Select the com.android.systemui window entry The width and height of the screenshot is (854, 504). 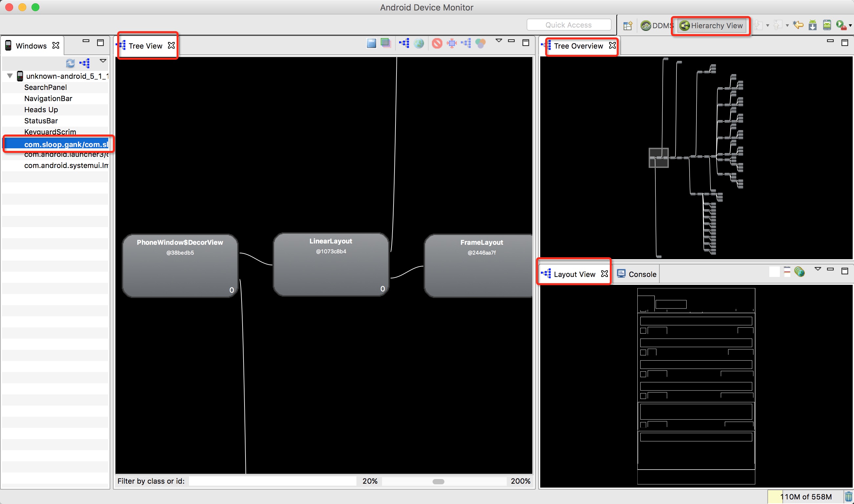point(55,165)
